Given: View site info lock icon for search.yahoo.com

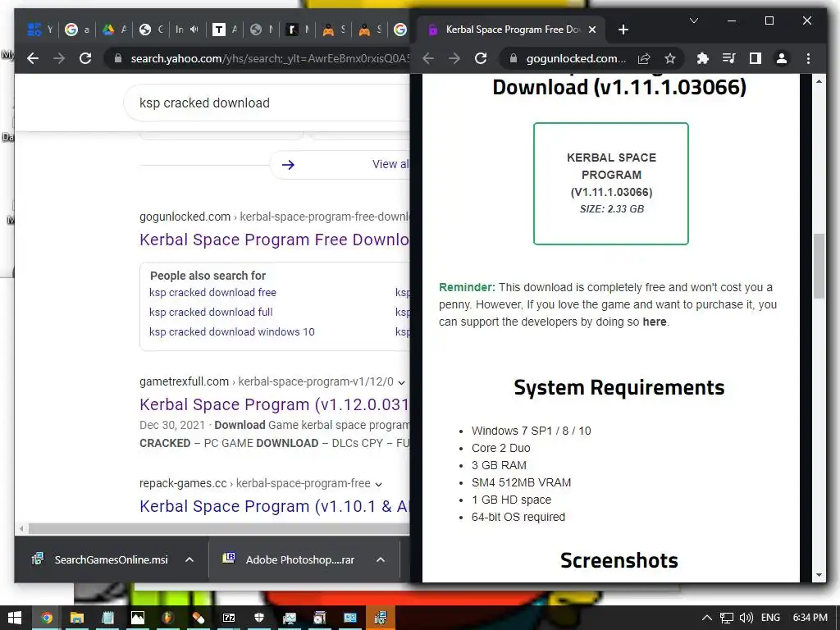Looking at the screenshot, I should 117,58.
